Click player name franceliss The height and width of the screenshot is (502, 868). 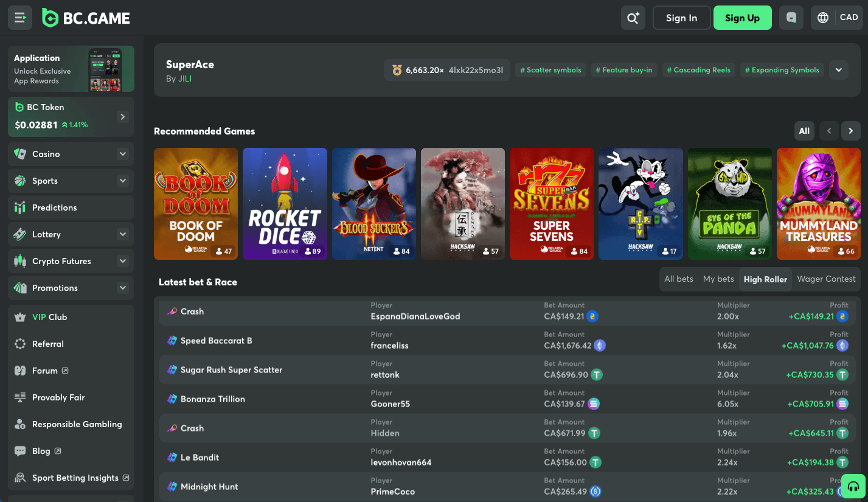point(390,346)
